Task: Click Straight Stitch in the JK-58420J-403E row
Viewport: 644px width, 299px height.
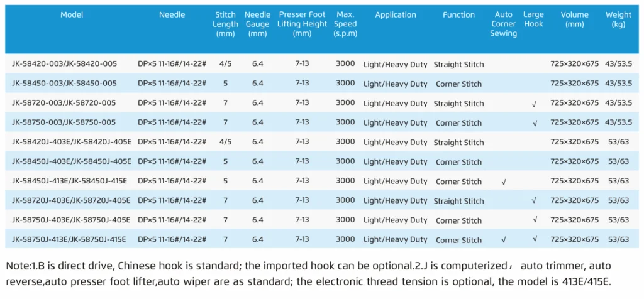Action: [459, 143]
